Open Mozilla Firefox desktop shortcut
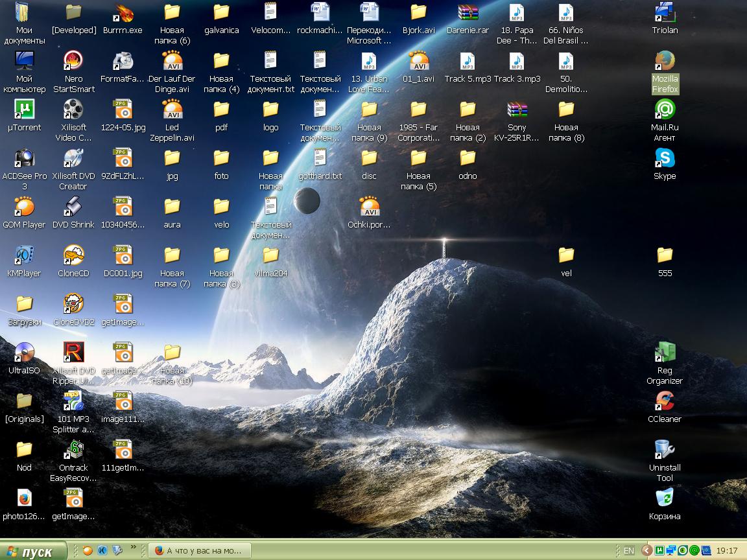Viewport: 747px width, 560px height. pos(665,62)
